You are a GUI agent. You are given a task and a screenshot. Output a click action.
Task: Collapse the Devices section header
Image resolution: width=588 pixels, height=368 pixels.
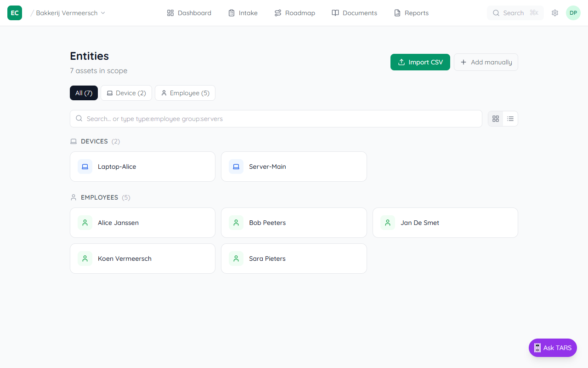click(94, 141)
